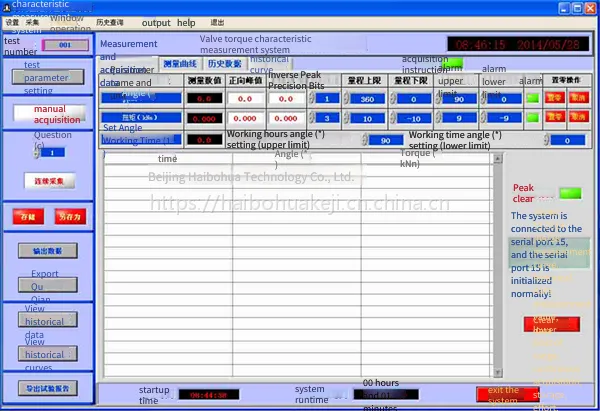Image resolution: width=600 pixels, height=411 pixels.
Task: Adjust the stepper beside left-panel value 1
Action: pyautogui.click(x=37, y=153)
